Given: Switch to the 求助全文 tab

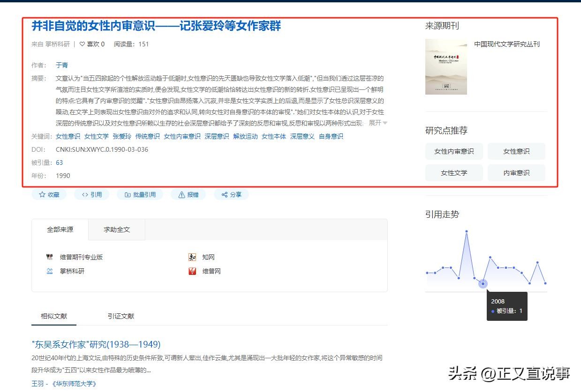Looking at the screenshot, I should [x=117, y=229].
